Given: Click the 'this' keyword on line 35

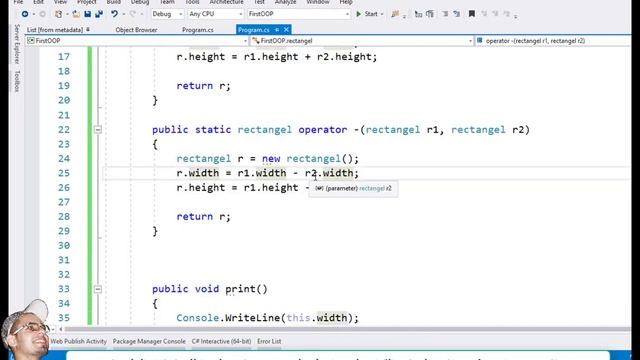Looking at the screenshot, I should [x=298, y=318].
